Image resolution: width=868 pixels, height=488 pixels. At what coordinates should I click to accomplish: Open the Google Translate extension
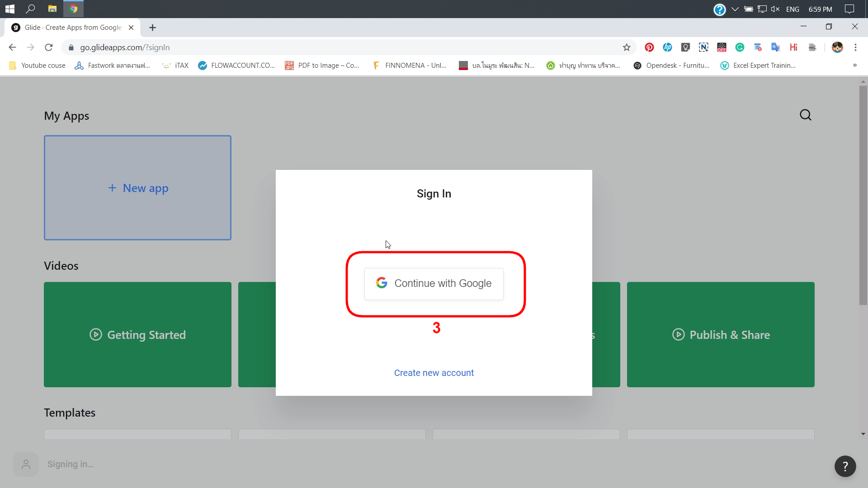coord(776,47)
